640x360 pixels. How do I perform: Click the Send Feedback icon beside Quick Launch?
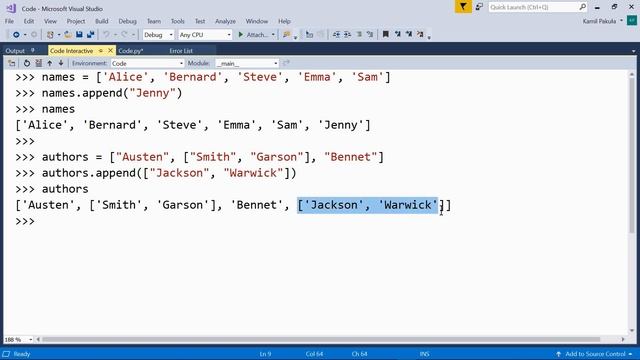coord(479,7)
